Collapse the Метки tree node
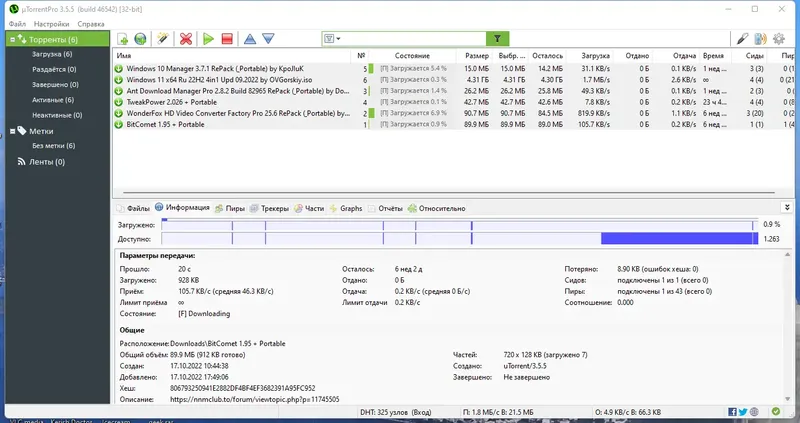The width and height of the screenshot is (800, 423). coord(13,131)
